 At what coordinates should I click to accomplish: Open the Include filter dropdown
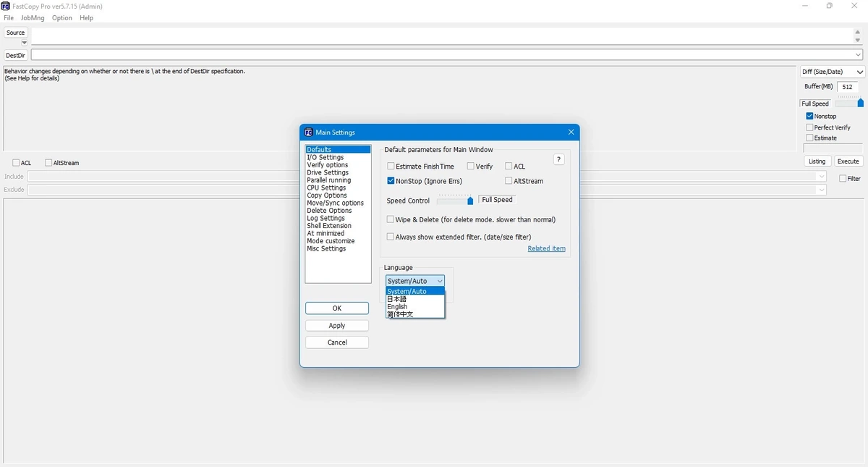(821, 177)
